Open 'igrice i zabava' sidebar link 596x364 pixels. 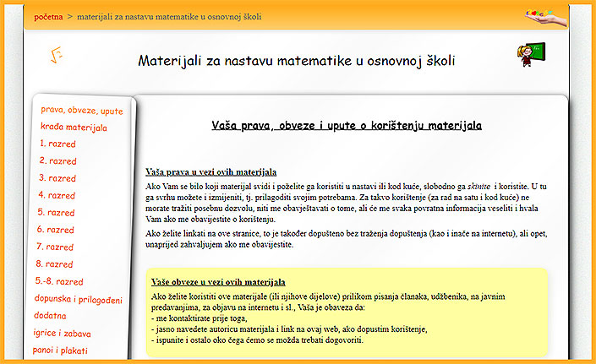(x=62, y=334)
